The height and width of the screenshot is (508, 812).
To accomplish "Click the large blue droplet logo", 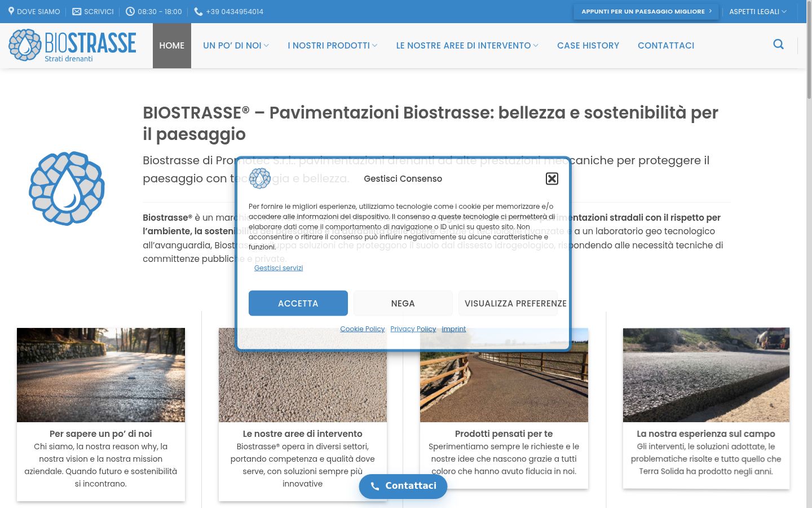I will (67, 188).
